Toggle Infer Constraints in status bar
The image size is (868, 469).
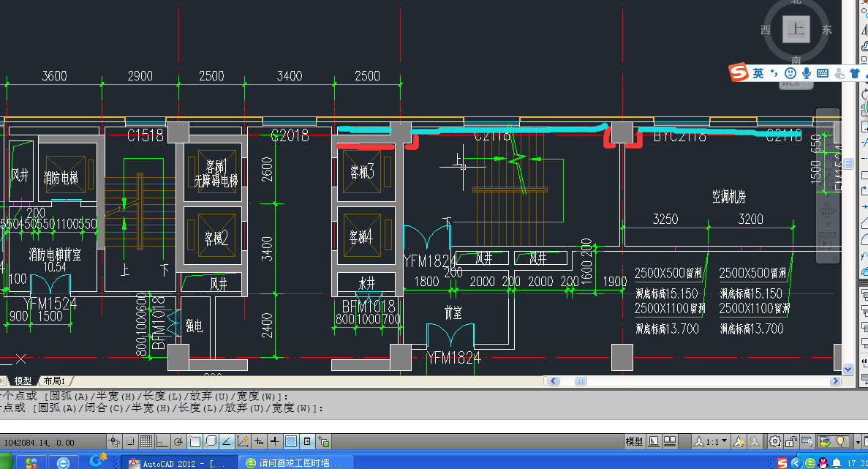[x=115, y=441]
